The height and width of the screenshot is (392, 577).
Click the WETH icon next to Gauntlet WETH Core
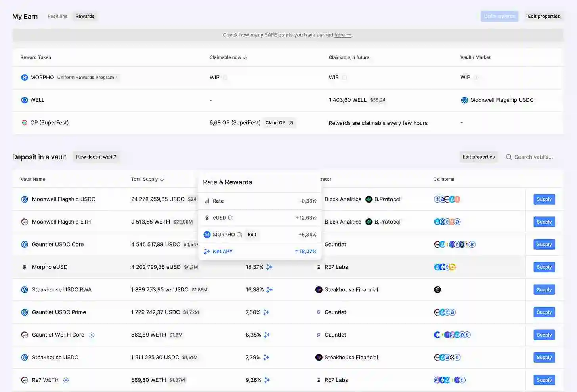(x=25, y=335)
